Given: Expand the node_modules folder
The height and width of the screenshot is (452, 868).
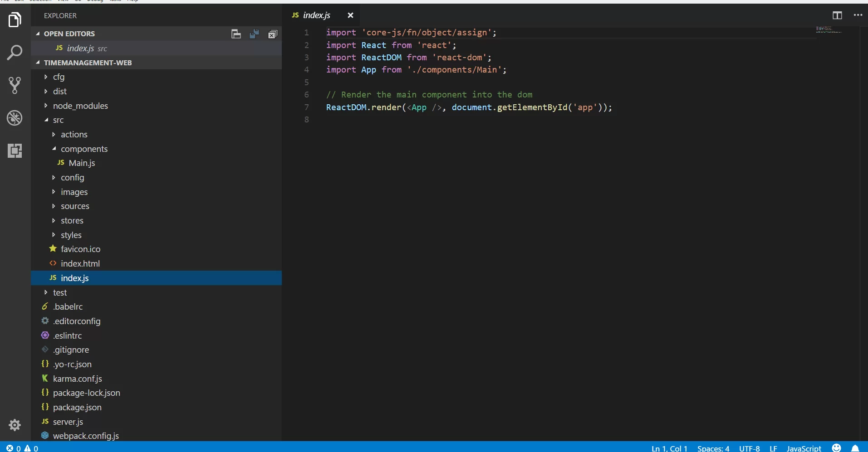Looking at the screenshot, I should click(x=46, y=106).
